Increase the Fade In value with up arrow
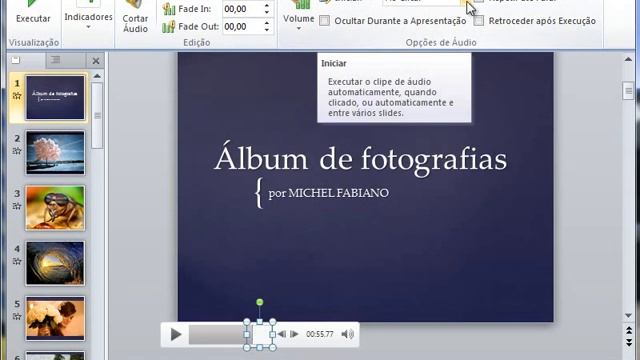Viewport: 640px width, 360px height. (x=267, y=5)
